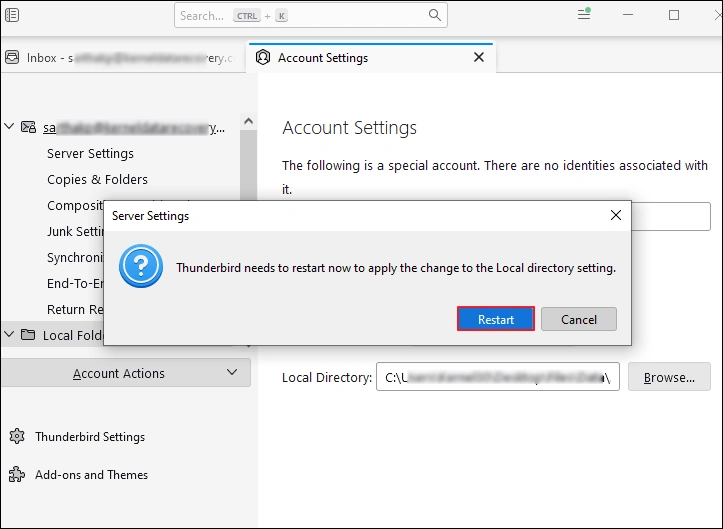
Task: Click the email account mail icon
Action: tap(29, 127)
